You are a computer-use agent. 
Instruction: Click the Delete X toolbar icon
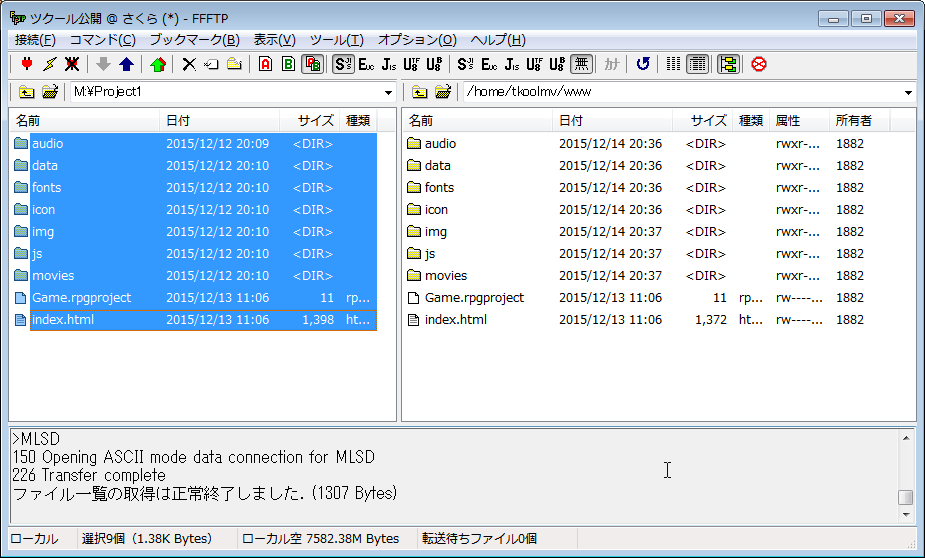pyautogui.click(x=189, y=64)
